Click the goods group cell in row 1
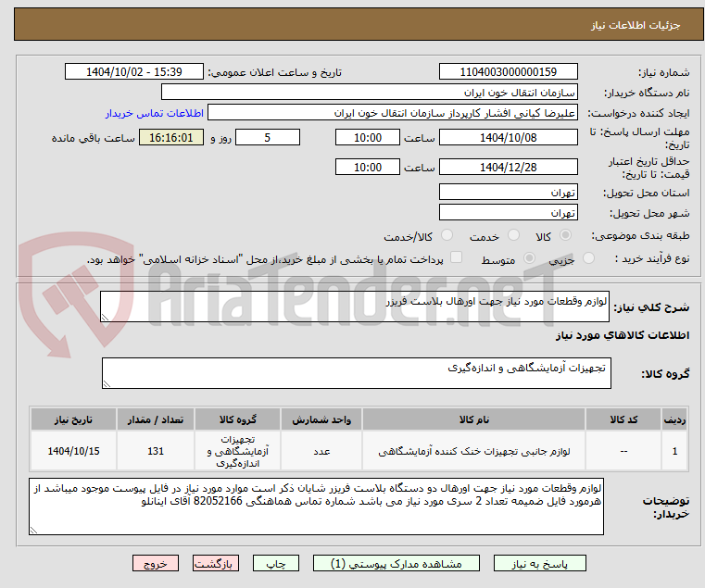This screenshot has height=588, width=705. (237, 451)
